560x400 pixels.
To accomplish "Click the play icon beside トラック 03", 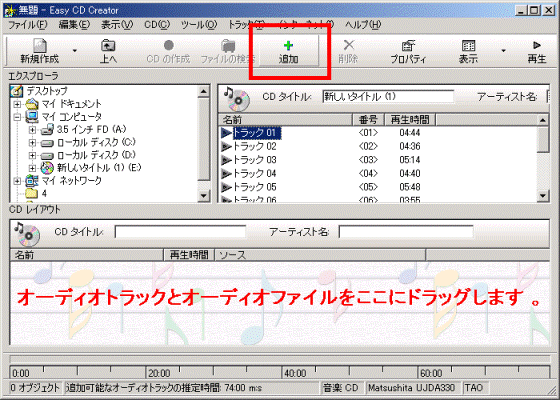I will point(226,160).
